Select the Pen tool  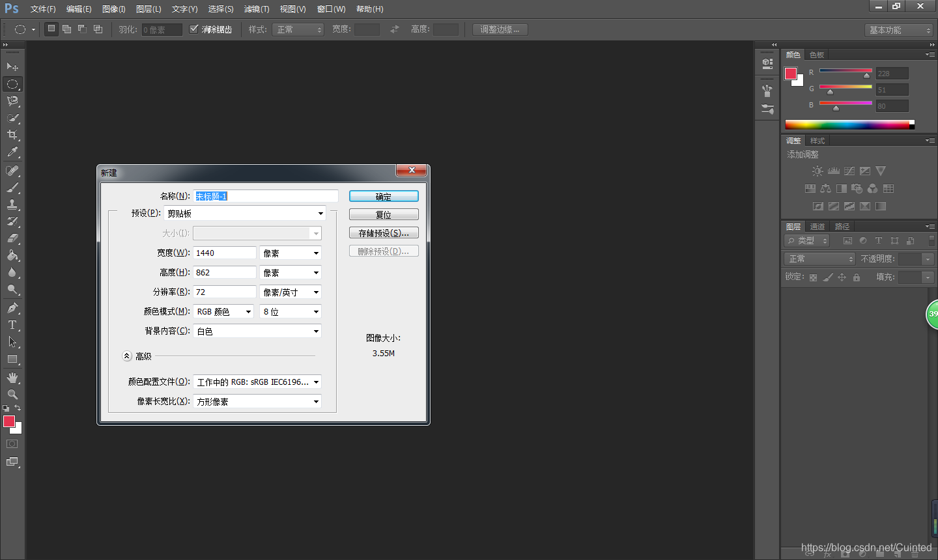click(12, 308)
